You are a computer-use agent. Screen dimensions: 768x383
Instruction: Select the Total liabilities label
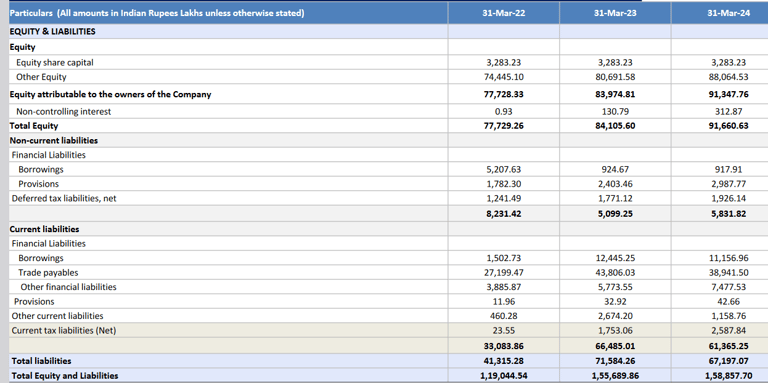(41, 361)
